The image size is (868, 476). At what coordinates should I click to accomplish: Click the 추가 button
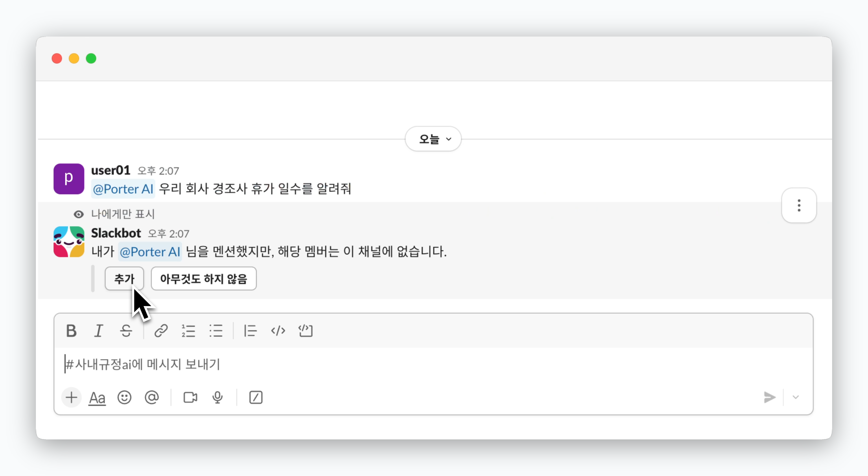[124, 279]
